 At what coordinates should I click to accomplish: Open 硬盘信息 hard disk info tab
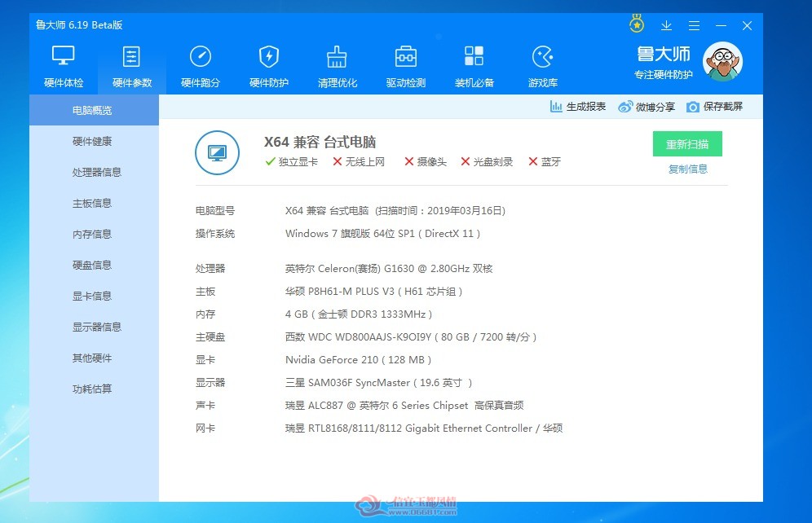94,266
